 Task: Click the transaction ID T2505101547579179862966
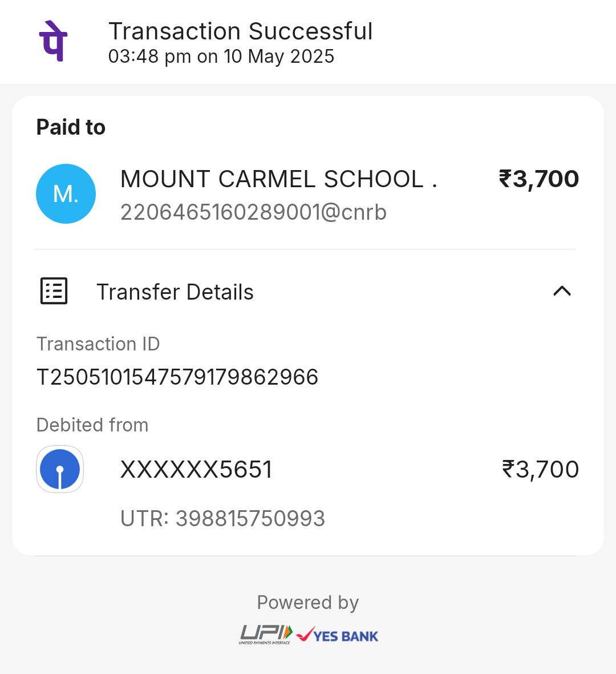177,377
